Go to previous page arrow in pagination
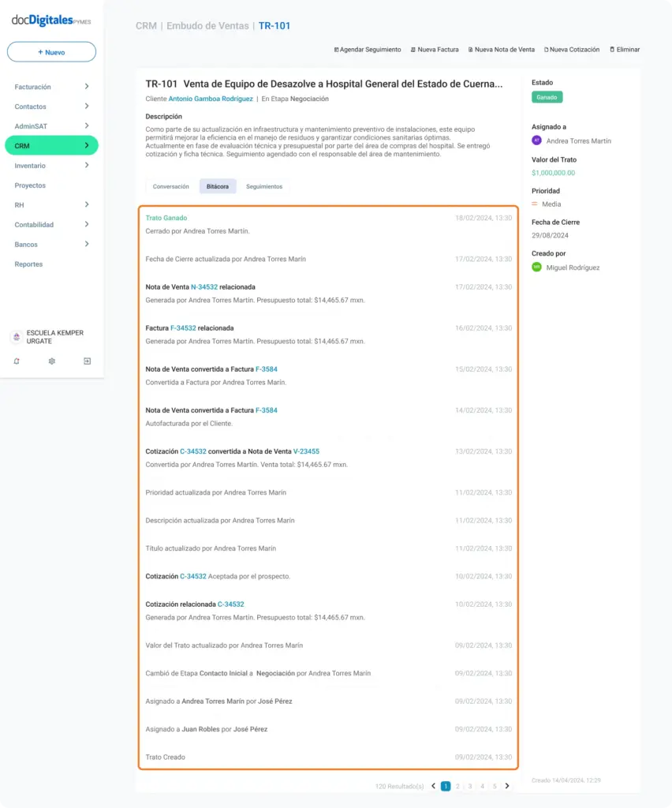Image resolution: width=672 pixels, height=808 pixels. coord(434,786)
